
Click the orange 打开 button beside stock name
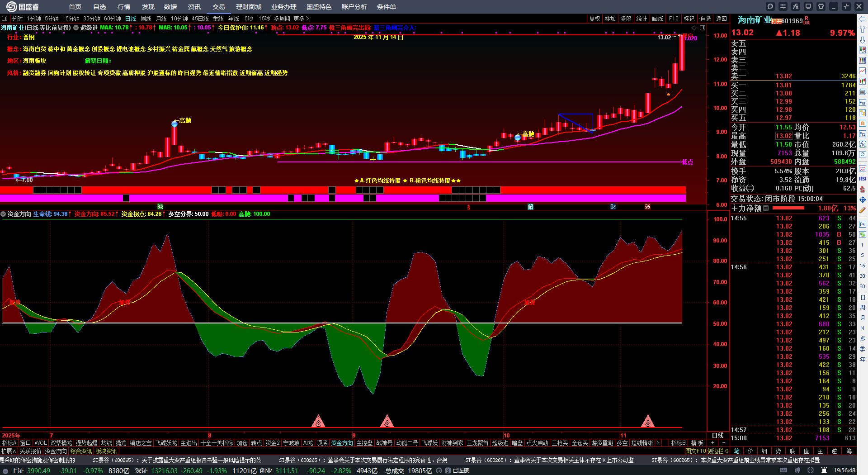pos(777,21)
